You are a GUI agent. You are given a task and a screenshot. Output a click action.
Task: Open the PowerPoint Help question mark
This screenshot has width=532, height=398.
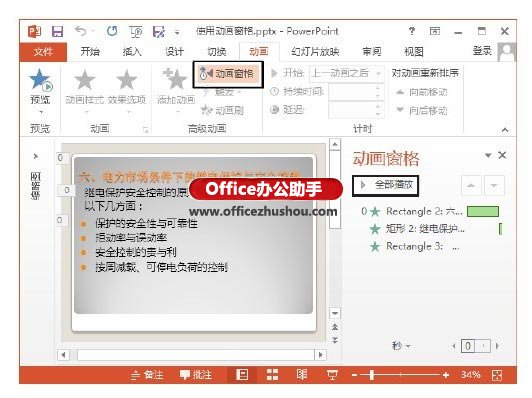(412, 31)
